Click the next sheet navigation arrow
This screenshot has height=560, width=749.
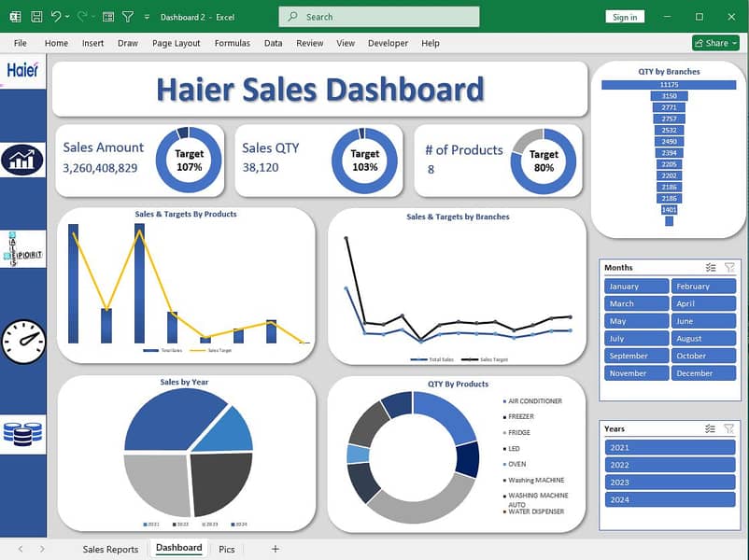42,549
